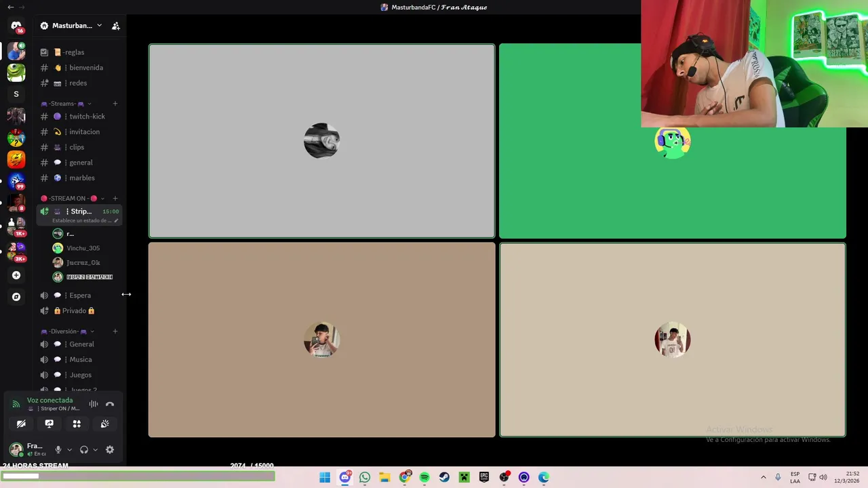The width and height of the screenshot is (868, 488).
Task: Click the voice connection signal icon
Action: pos(16,404)
